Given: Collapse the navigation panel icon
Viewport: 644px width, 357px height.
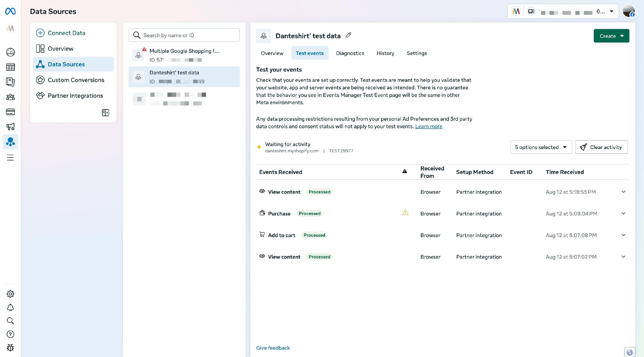Looking at the screenshot, I should coord(105,113).
